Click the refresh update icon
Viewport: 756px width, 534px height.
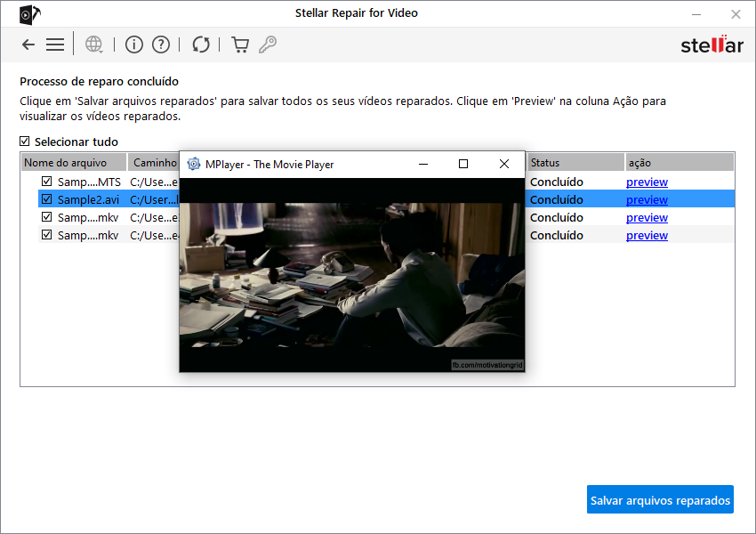(201, 44)
